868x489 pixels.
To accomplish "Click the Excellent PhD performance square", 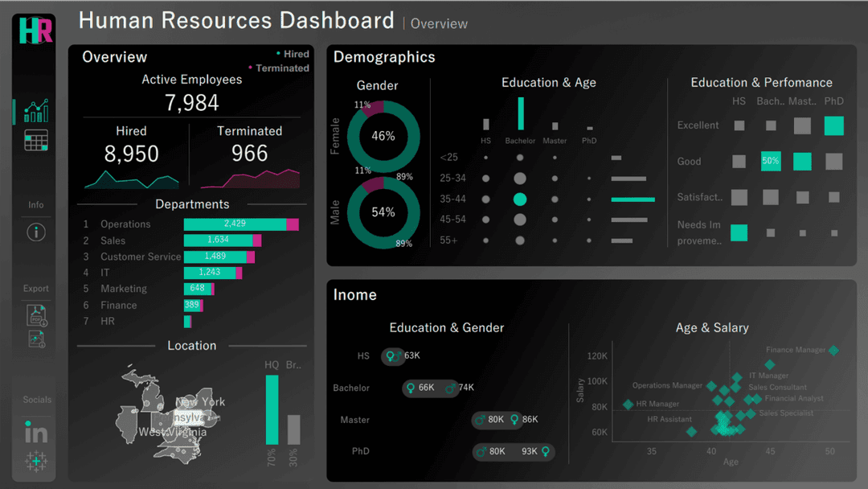I will (833, 125).
